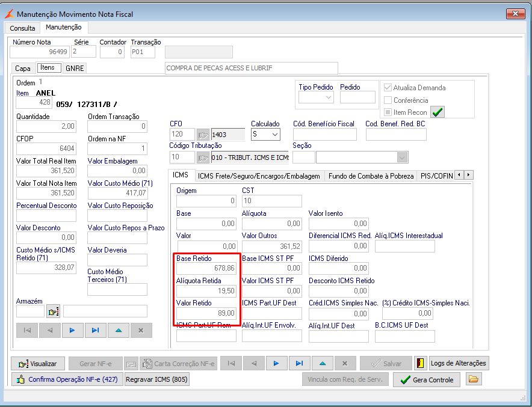Click the Salvar button
The image size is (532, 407).
(386, 364)
